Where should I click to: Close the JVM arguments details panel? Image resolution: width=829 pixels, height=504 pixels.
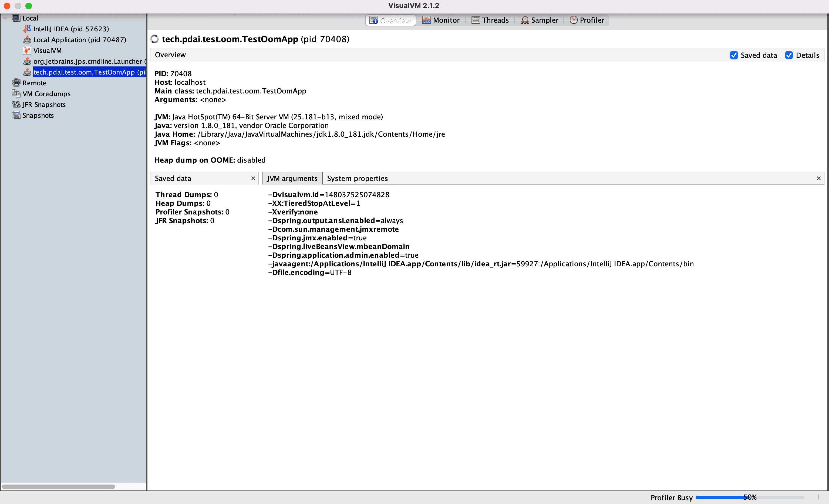point(818,178)
